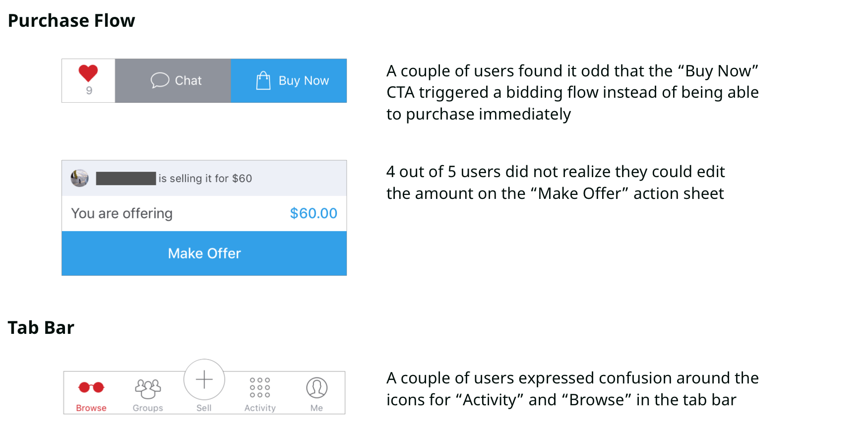Edit the $60.00 offer amount
Viewport: 868px width, 440px height.
(x=313, y=213)
